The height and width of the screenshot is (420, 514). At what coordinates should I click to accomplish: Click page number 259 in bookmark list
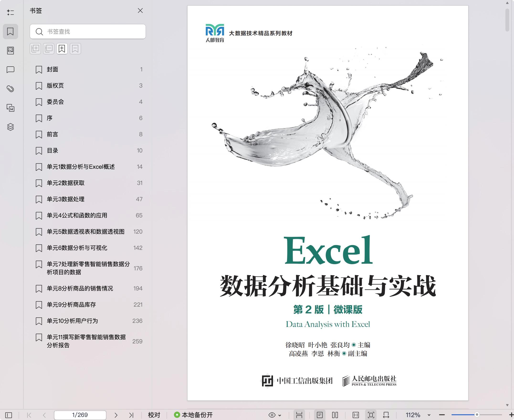137,341
